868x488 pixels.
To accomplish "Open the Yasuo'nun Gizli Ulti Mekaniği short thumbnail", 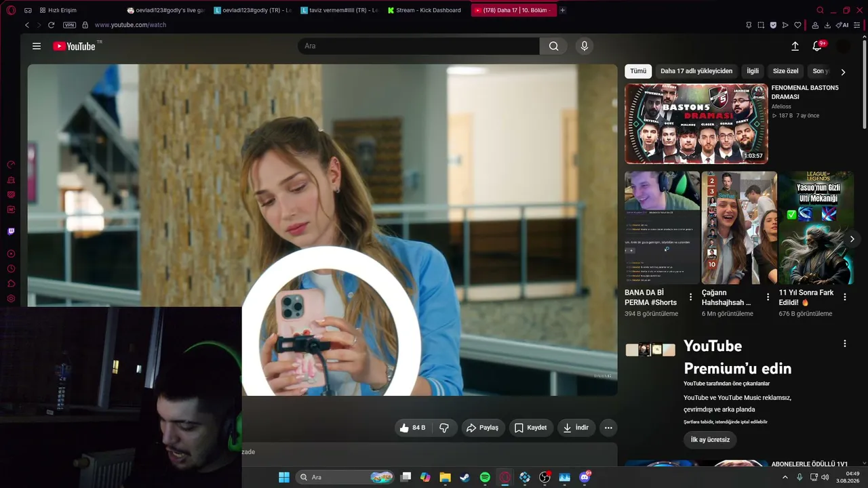I will click(816, 228).
